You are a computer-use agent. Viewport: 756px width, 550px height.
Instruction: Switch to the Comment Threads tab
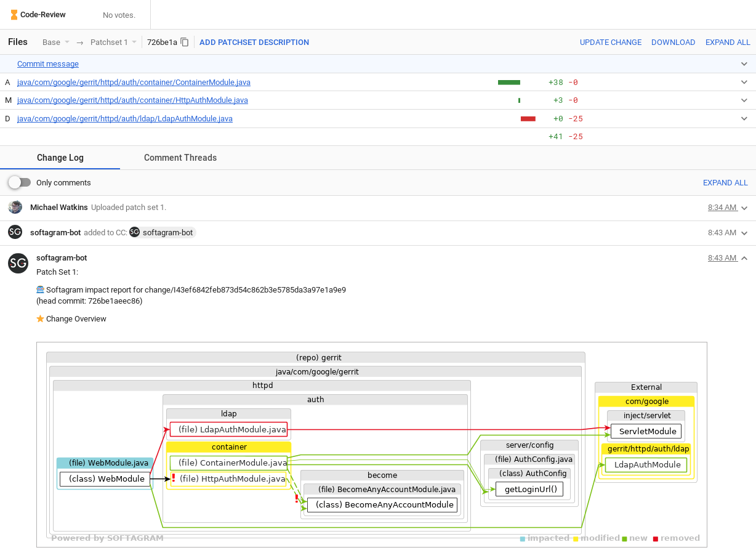[x=180, y=158]
